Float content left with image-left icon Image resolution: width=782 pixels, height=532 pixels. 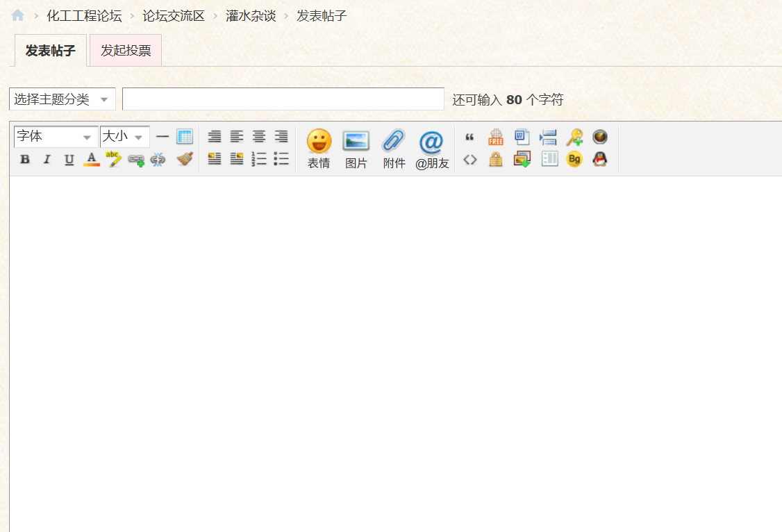[215, 159]
